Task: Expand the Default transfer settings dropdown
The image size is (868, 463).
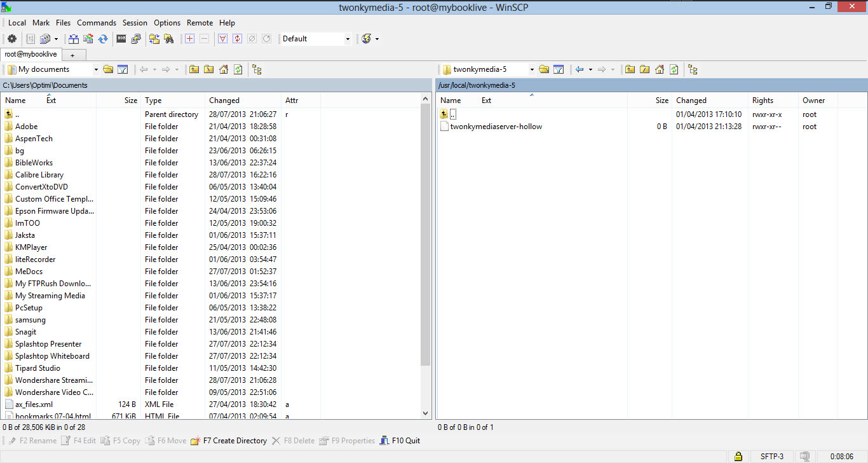Action: click(348, 39)
